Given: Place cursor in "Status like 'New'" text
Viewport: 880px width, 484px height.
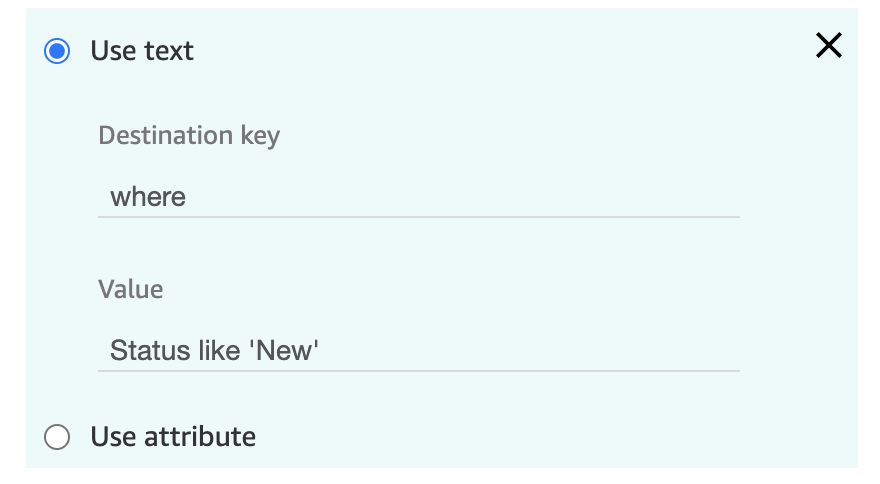Looking at the screenshot, I should 214,351.
